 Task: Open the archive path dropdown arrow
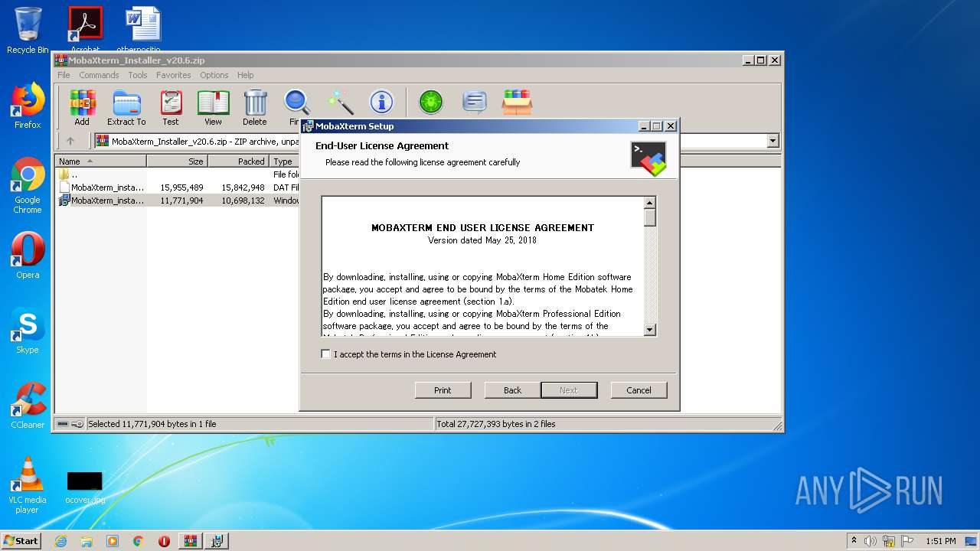click(x=773, y=141)
